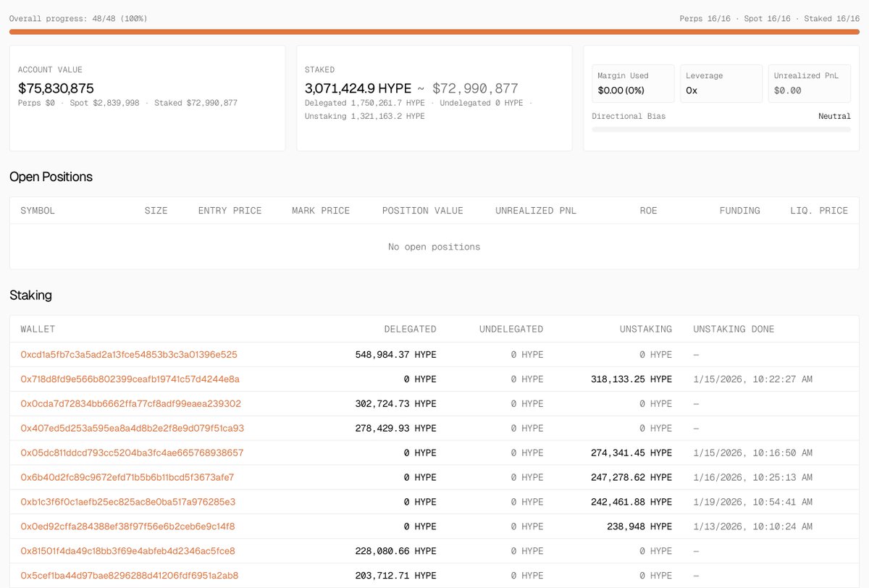Click unstaking done date 1/19/2026, 10:54:41 AM

pos(753,503)
